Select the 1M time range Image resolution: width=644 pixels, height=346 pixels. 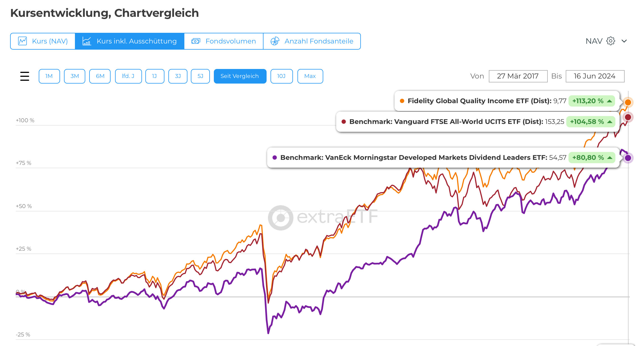pyautogui.click(x=49, y=76)
